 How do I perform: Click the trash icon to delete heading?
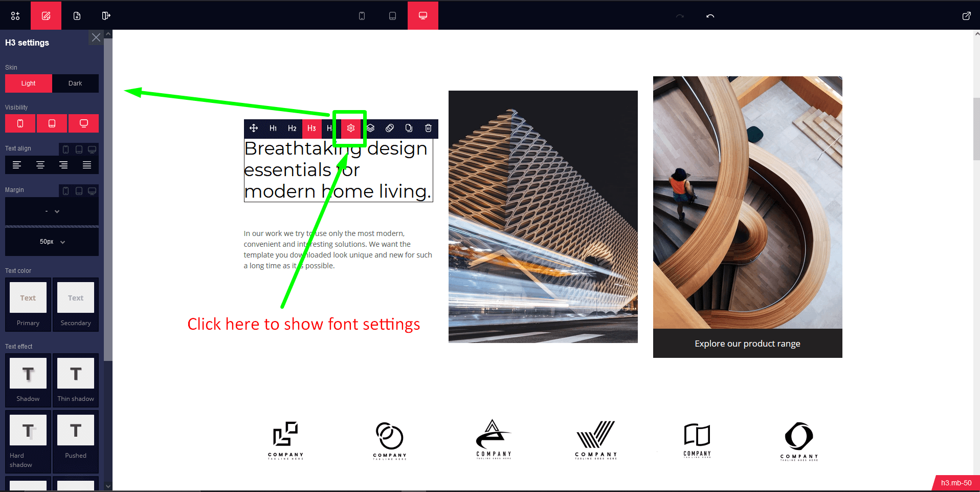click(x=428, y=128)
